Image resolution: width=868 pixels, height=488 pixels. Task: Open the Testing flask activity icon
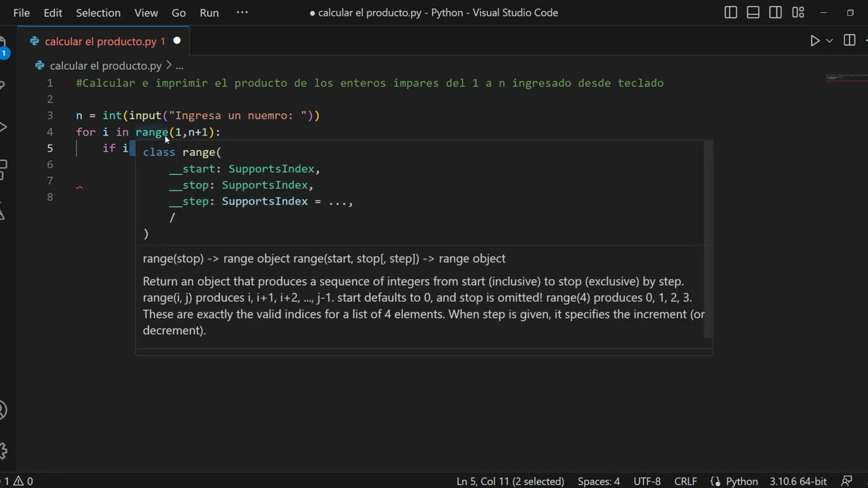click(3, 211)
